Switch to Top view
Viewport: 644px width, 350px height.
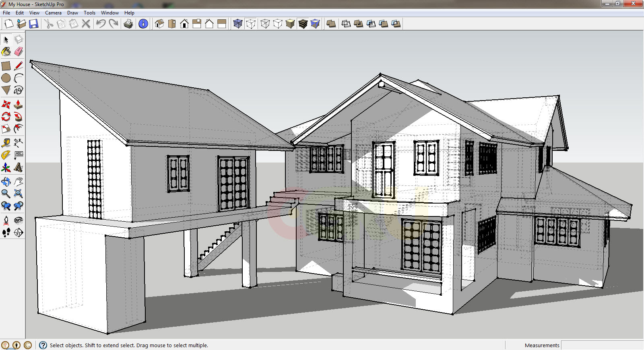click(x=172, y=24)
